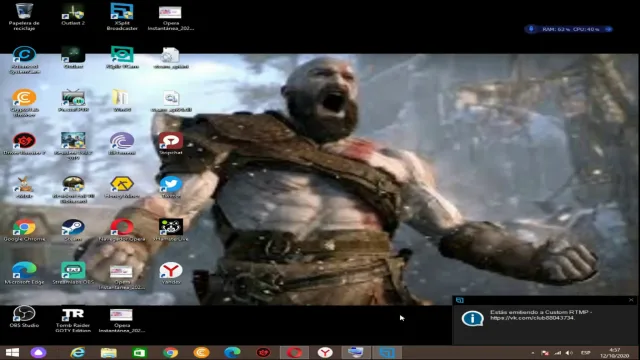Open the taskbar clock showing 4:57
The width and height of the screenshot is (640, 360).
click(x=614, y=353)
